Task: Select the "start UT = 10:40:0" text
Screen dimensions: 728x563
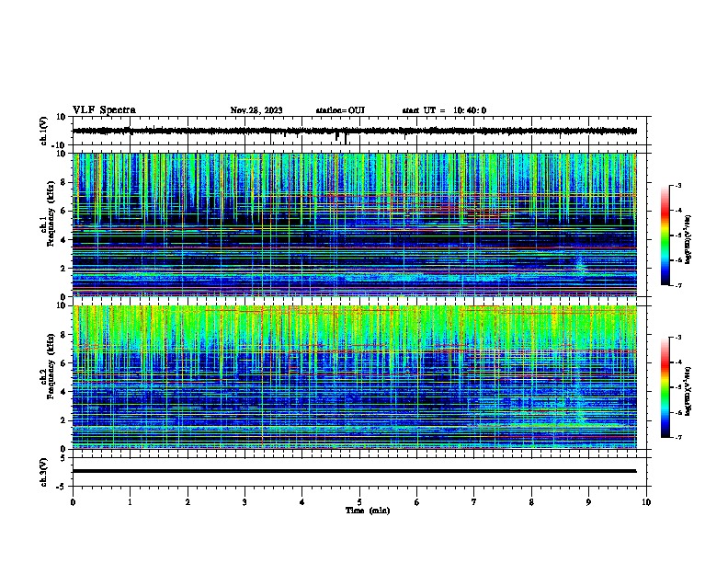Action: (444, 110)
